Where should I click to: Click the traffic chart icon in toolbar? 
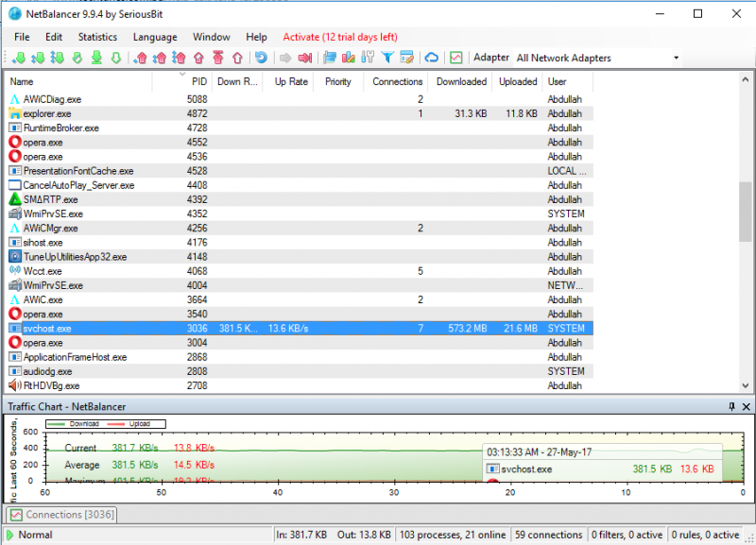tap(456, 59)
